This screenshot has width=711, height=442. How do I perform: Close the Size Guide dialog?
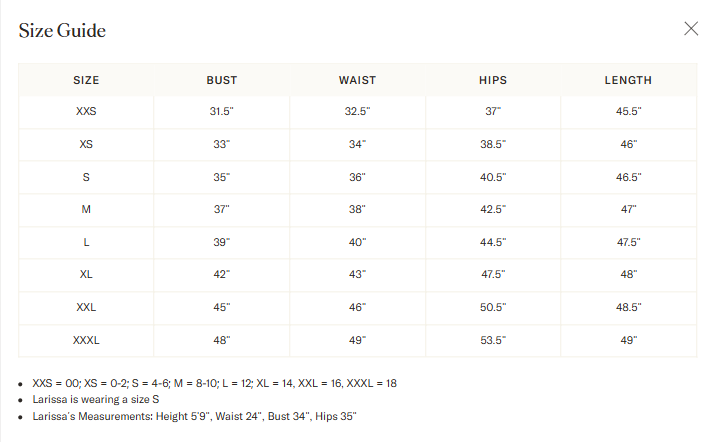(x=691, y=29)
